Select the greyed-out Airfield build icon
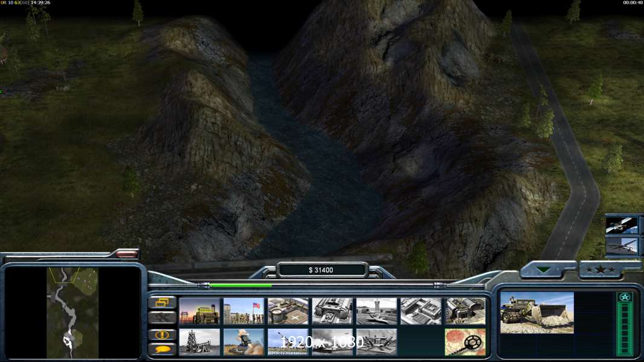This screenshot has height=362, width=644. pos(376,311)
